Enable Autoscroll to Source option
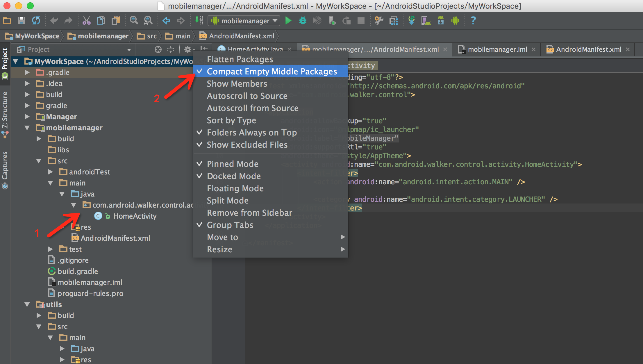 [270, 96]
